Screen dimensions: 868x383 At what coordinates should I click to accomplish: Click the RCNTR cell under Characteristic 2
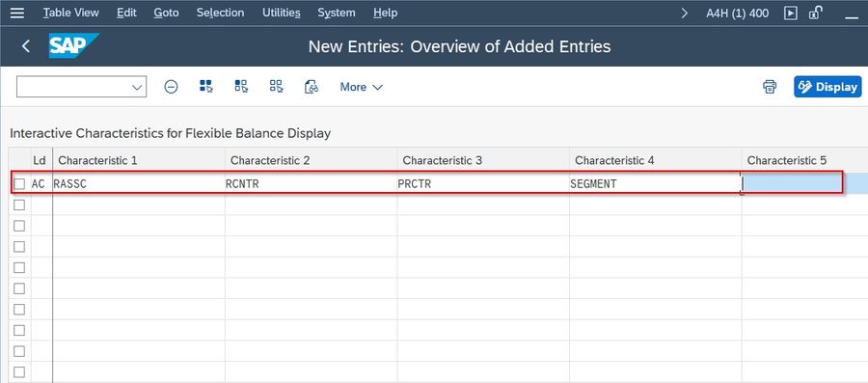[x=312, y=183]
